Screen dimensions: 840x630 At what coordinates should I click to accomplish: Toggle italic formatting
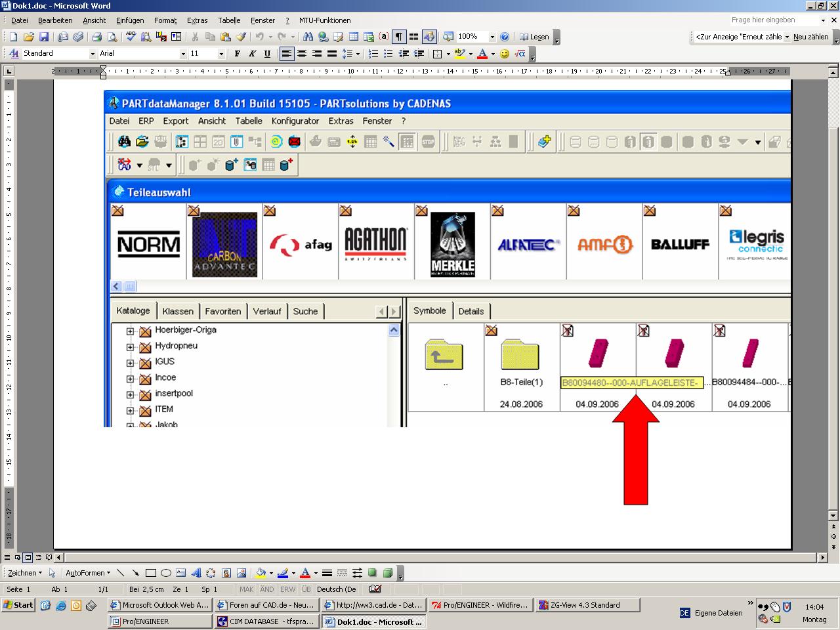click(252, 54)
